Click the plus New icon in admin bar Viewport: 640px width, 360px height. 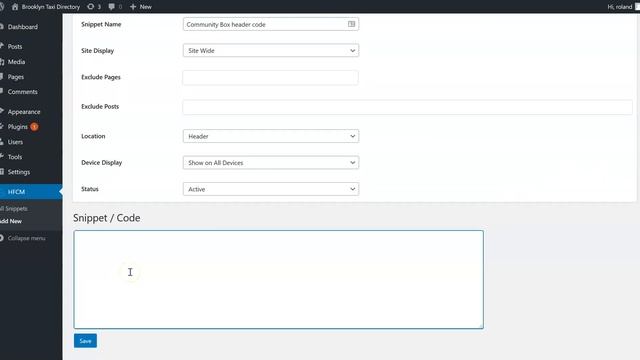[133, 7]
